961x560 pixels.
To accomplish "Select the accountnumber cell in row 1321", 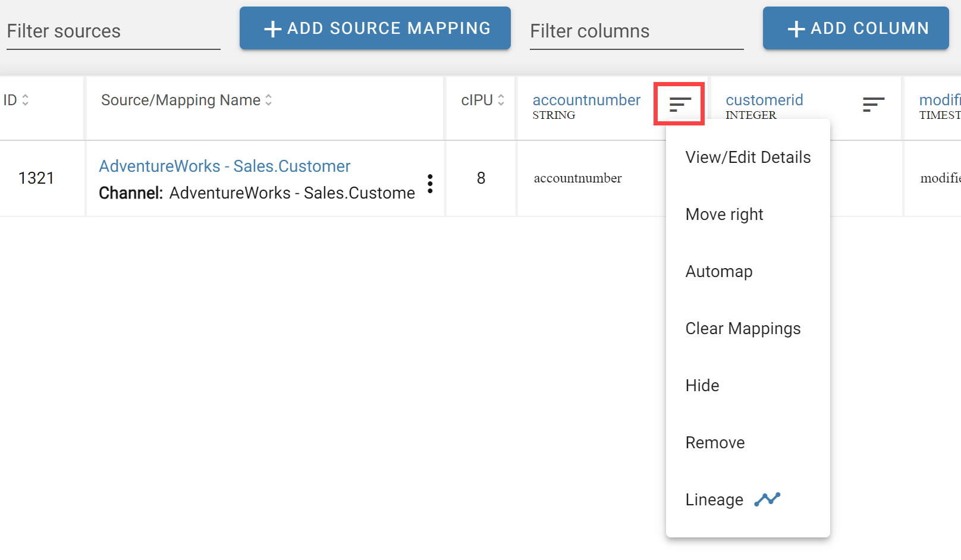I will pos(577,178).
